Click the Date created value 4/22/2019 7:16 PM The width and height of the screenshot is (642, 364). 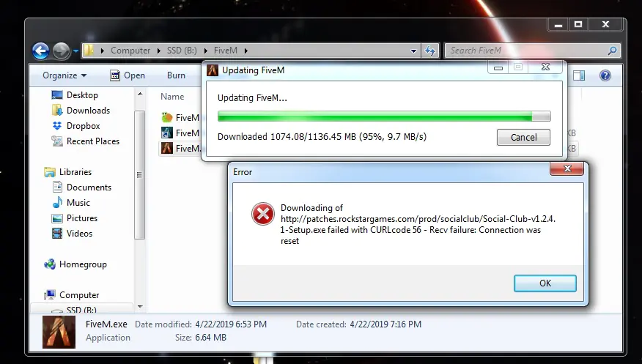[x=385, y=324]
